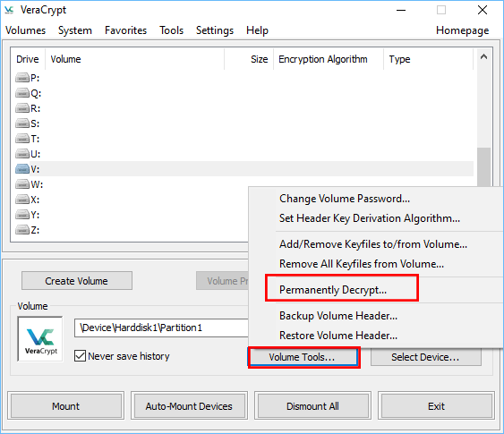Select the Q: drive icon

pyautogui.click(x=22, y=93)
